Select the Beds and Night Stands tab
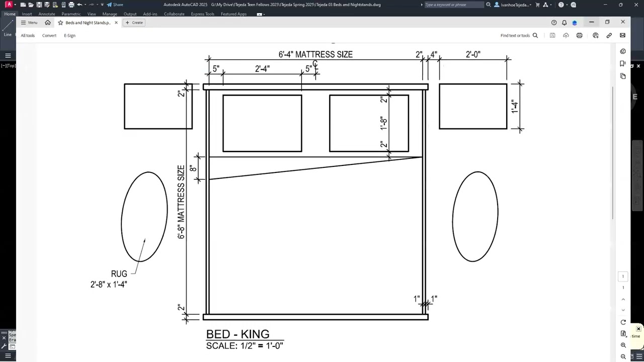This screenshot has width=644, height=362. (x=88, y=23)
